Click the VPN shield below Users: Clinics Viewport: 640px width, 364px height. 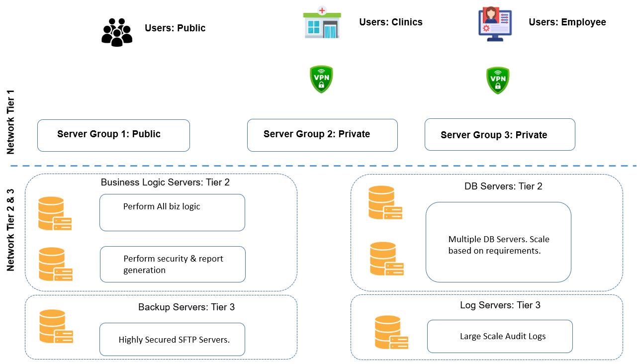321,80
